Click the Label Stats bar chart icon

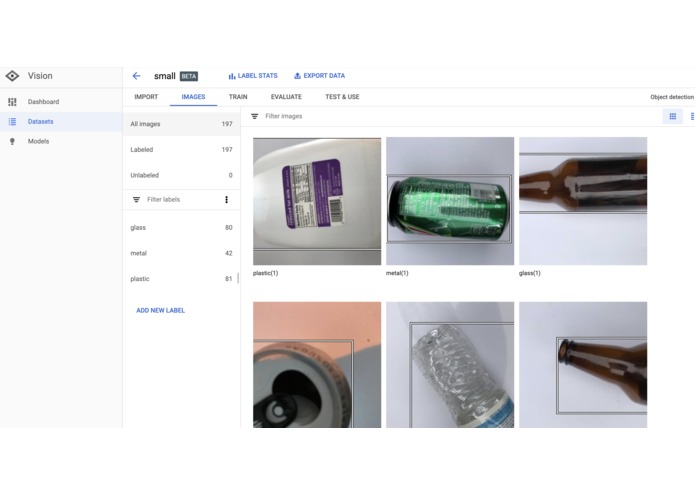coord(232,76)
